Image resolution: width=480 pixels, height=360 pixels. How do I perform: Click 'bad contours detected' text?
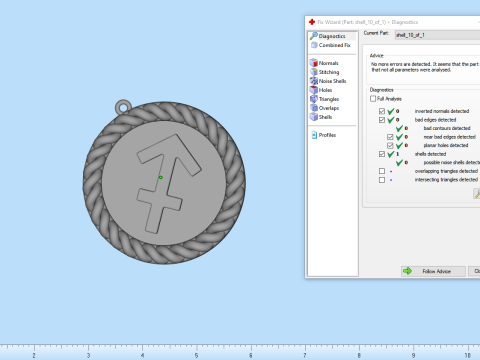(x=447, y=128)
